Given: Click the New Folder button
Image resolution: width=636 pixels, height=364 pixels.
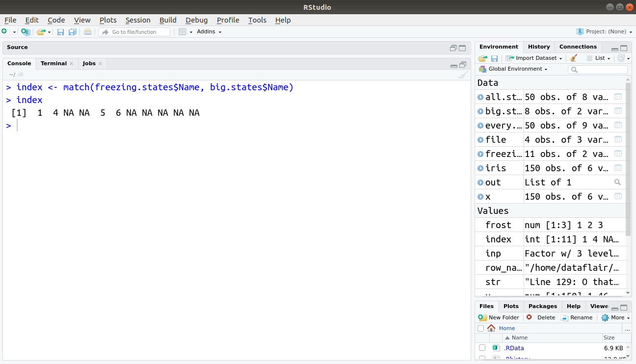Looking at the screenshot, I should coord(499,317).
